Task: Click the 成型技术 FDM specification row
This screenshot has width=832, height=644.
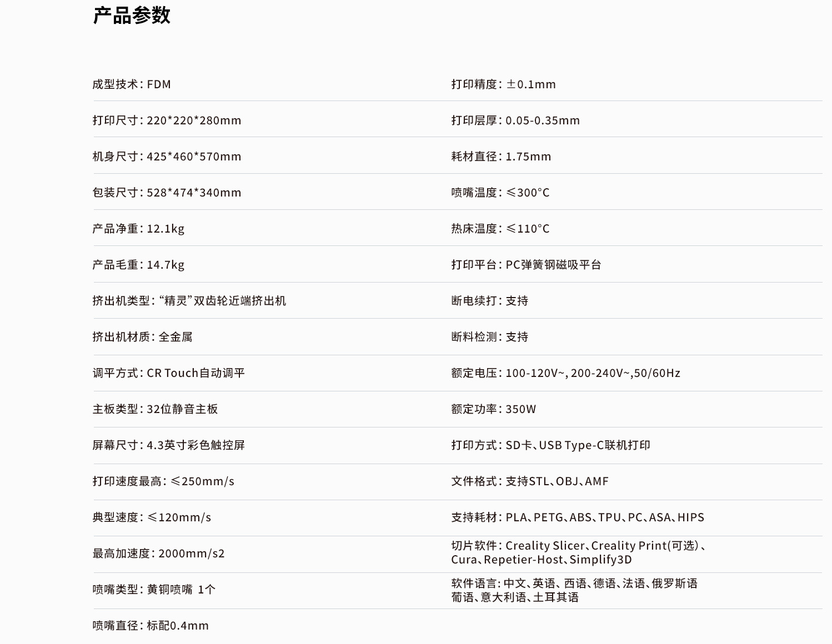Action: pyautogui.click(x=132, y=84)
